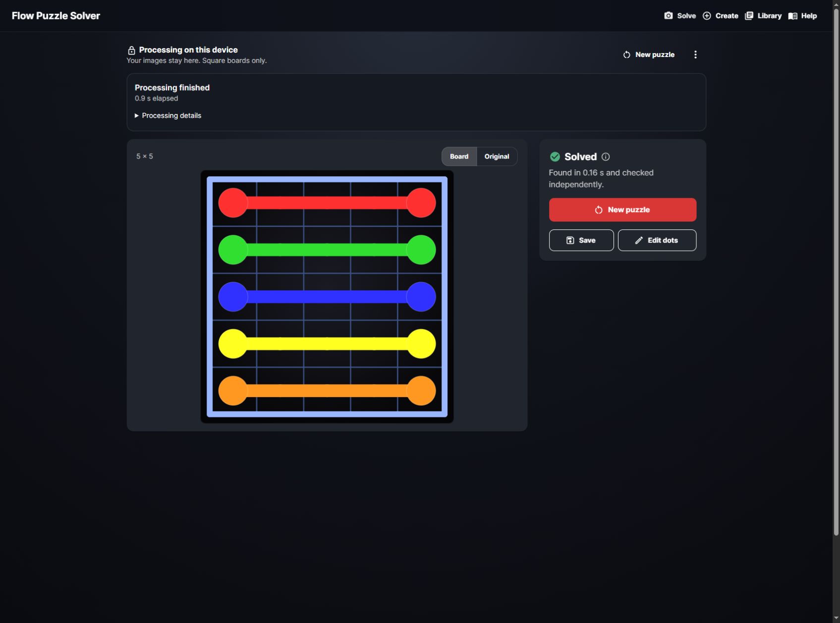Click the 5 × 5 board size label
This screenshot has height=623, width=840.
[145, 157]
